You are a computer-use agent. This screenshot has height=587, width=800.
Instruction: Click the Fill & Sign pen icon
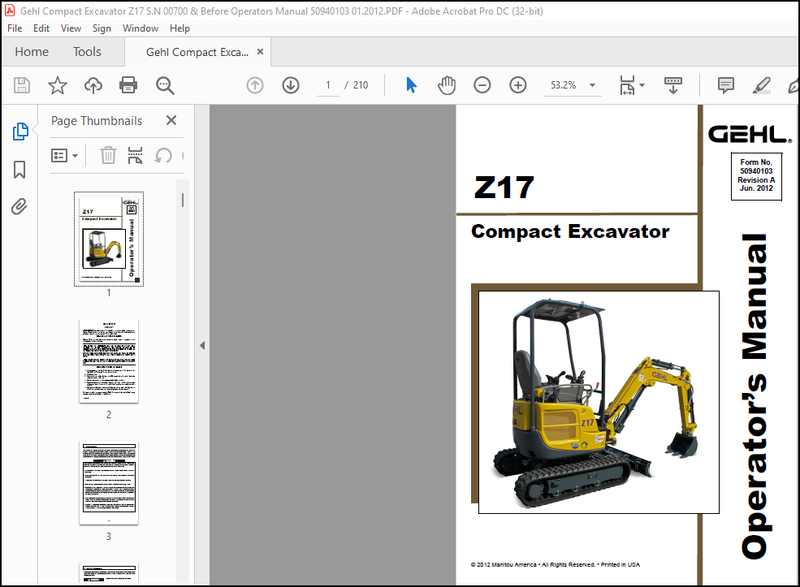pyautogui.click(x=762, y=85)
